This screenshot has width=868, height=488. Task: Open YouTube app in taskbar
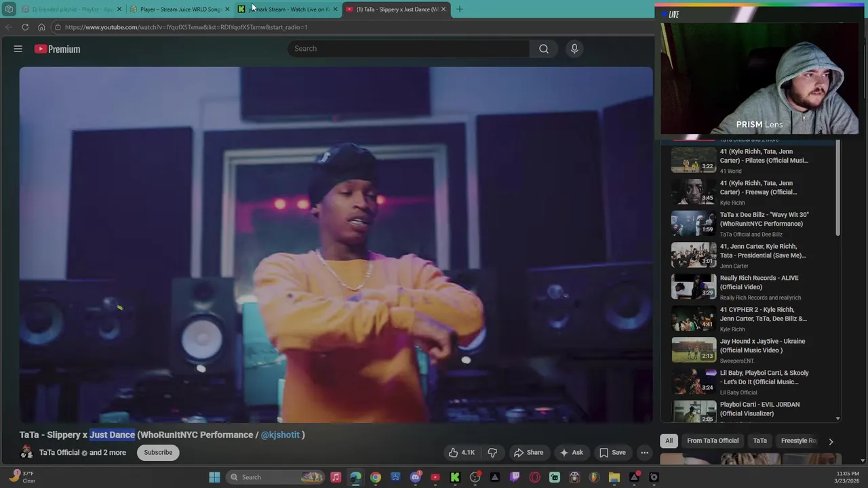click(x=435, y=477)
